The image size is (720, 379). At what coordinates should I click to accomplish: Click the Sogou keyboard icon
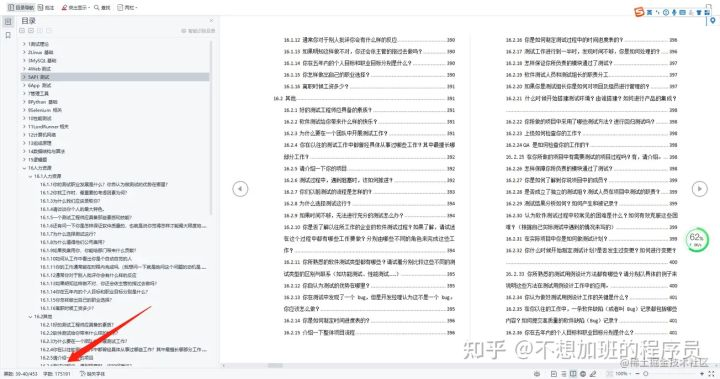click(682, 12)
